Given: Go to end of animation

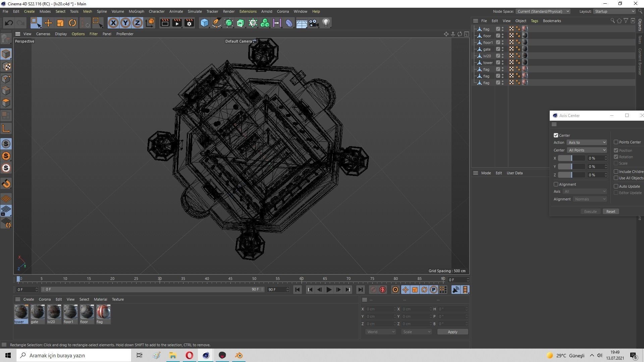Looking at the screenshot, I should click(x=360, y=290).
